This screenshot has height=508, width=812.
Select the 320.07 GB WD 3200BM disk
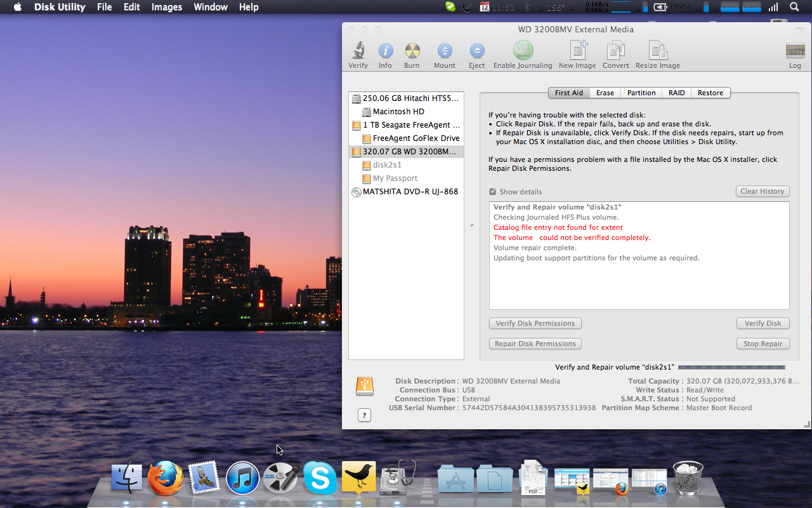click(x=406, y=152)
